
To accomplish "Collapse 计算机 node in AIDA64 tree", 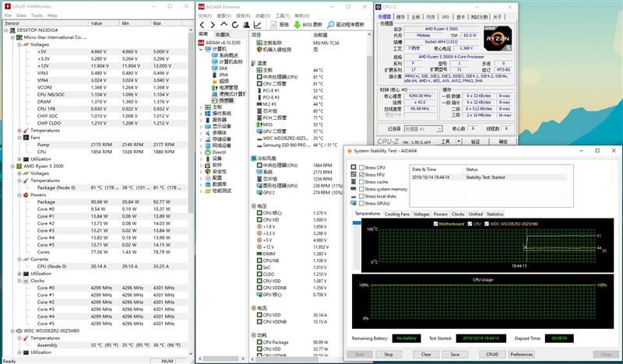I will (201, 49).
